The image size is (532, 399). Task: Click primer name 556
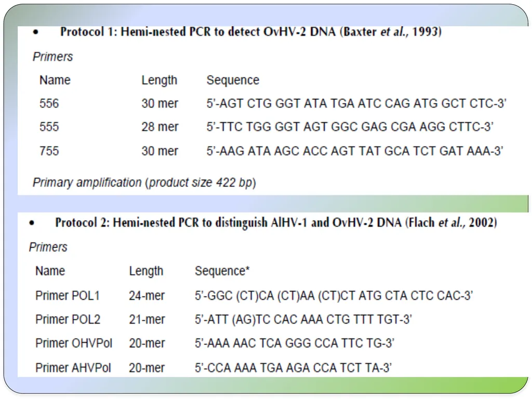(x=49, y=103)
